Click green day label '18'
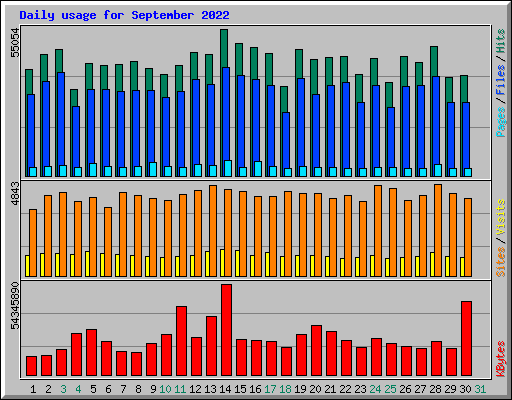The height and width of the screenshot is (400, 512). point(285,389)
